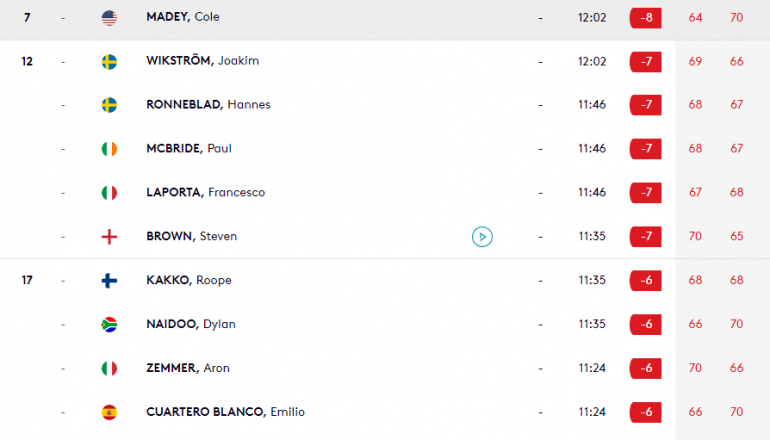Open player profile for WIKSTRÖM, Joakim
770x440 pixels.
[x=202, y=60]
